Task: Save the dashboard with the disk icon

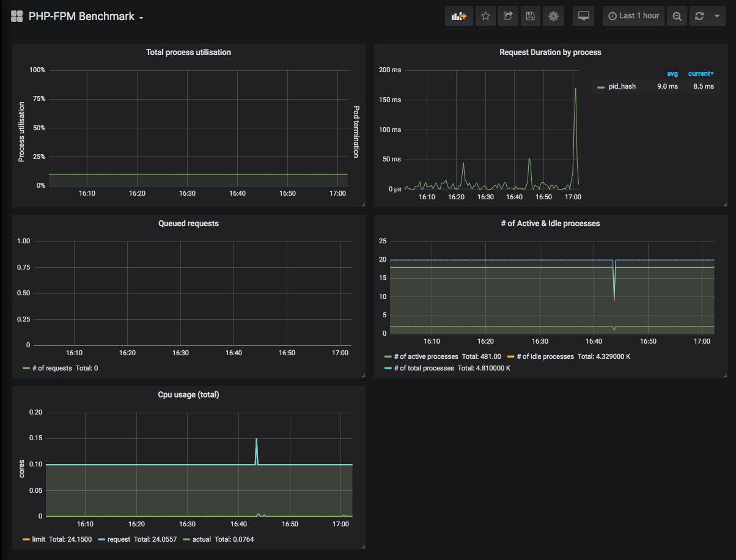Action: (530, 17)
